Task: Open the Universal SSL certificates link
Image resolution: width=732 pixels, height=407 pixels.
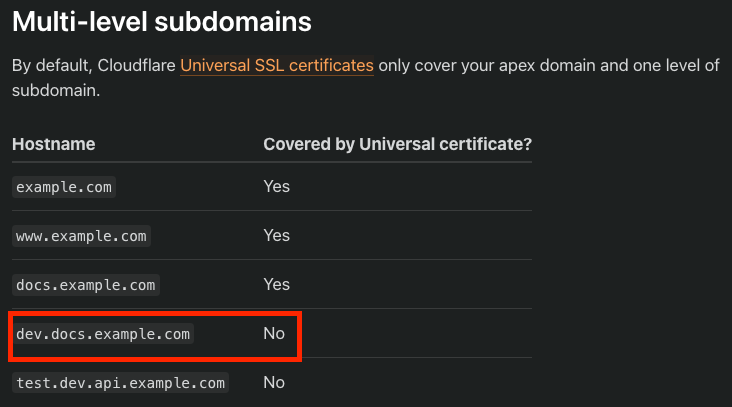Action: [277, 66]
